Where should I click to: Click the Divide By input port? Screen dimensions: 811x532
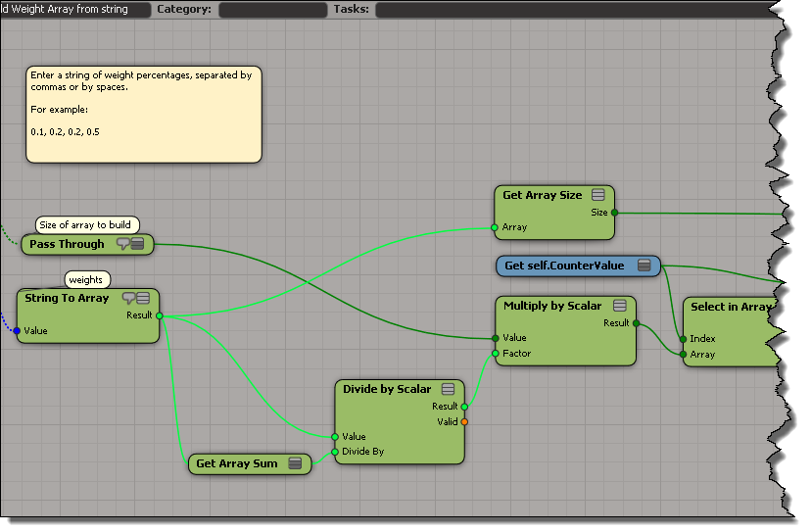[335, 453]
